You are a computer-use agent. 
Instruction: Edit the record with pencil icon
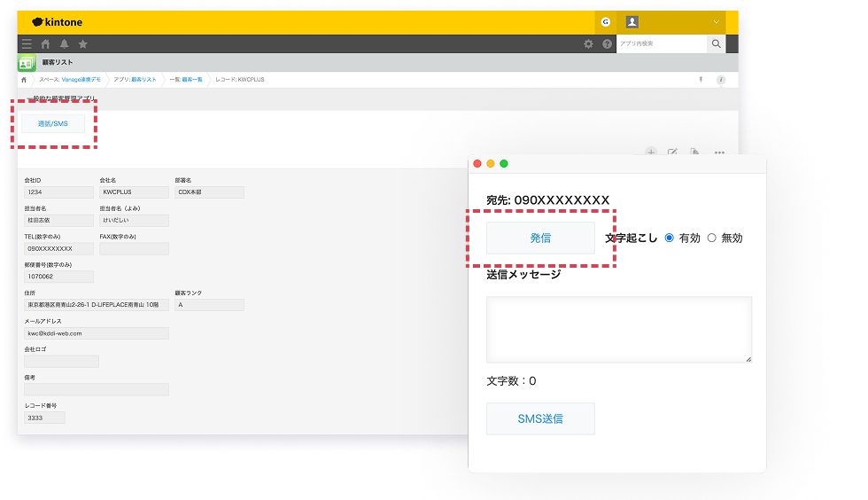point(672,152)
